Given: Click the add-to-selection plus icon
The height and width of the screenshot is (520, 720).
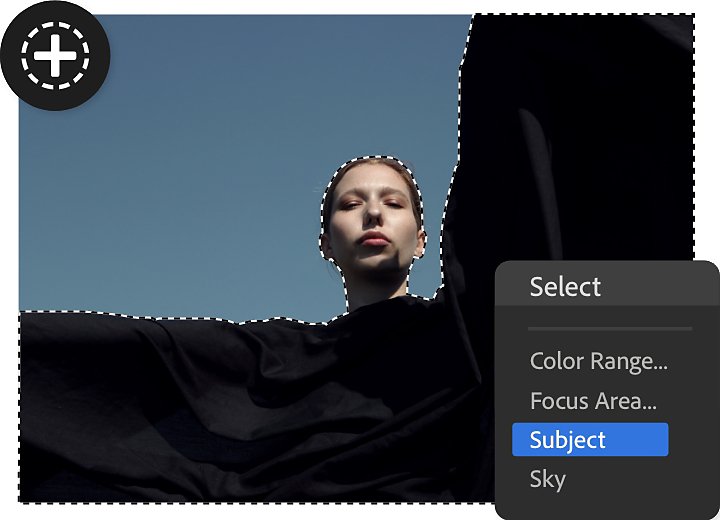Looking at the screenshot, I should (x=55, y=56).
